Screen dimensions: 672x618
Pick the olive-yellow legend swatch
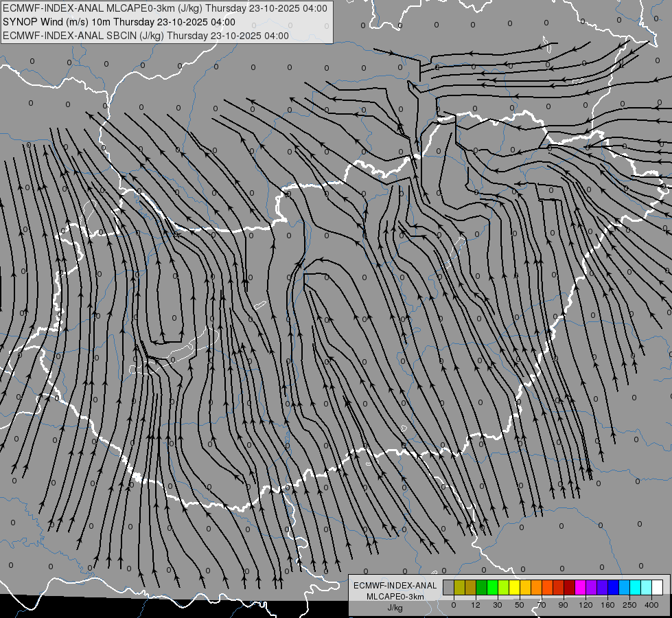pos(459,587)
